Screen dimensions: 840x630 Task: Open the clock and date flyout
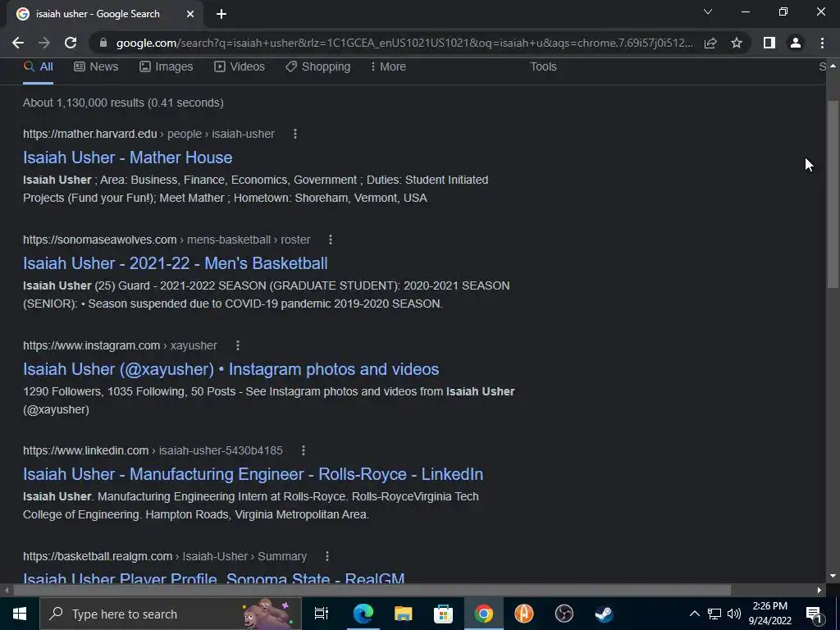769,614
